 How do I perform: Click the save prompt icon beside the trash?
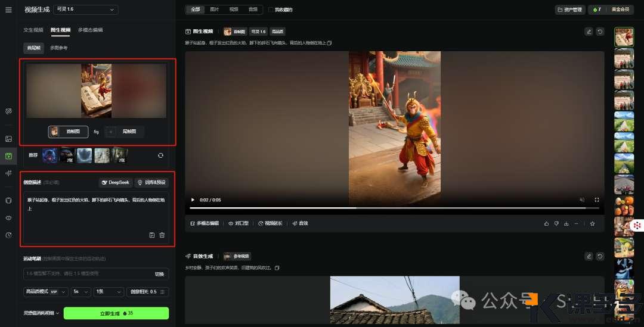point(152,235)
